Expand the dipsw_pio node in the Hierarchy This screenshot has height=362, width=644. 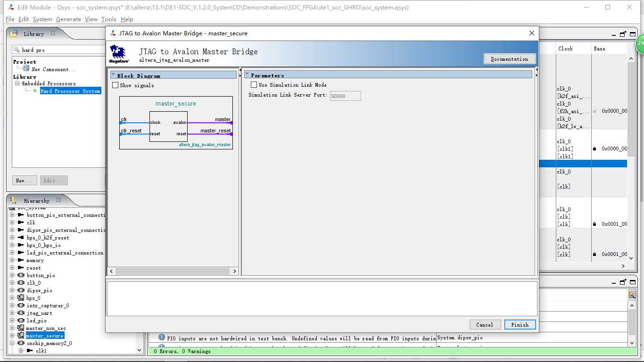12,290
